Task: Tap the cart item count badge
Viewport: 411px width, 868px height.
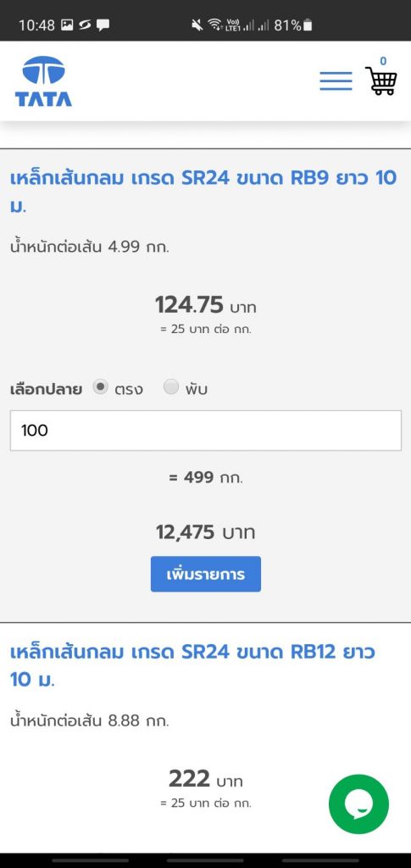Action: [x=383, y=61]
